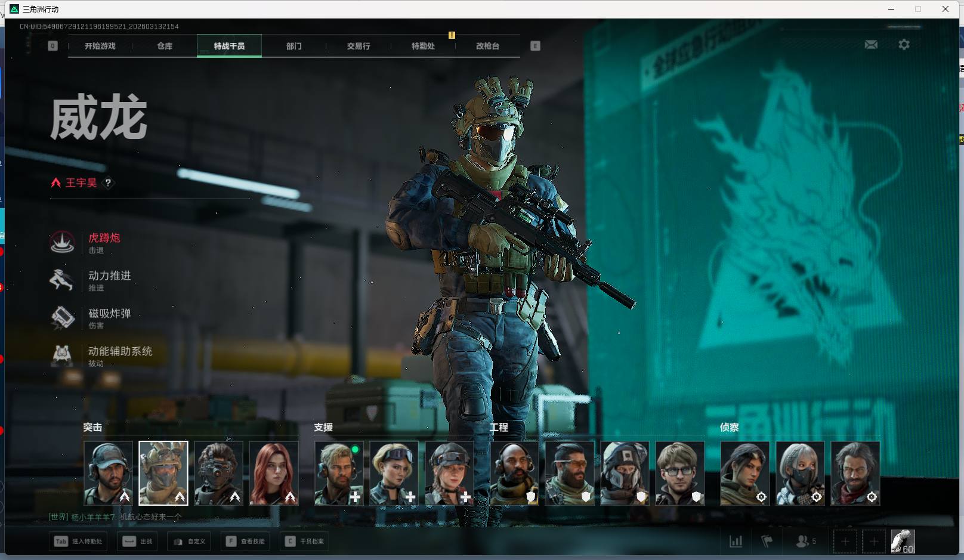Select the 磁吸炸弹 skill
Image resolution: width=964 pixels, height=560 pixels.
tap(91, 318)
